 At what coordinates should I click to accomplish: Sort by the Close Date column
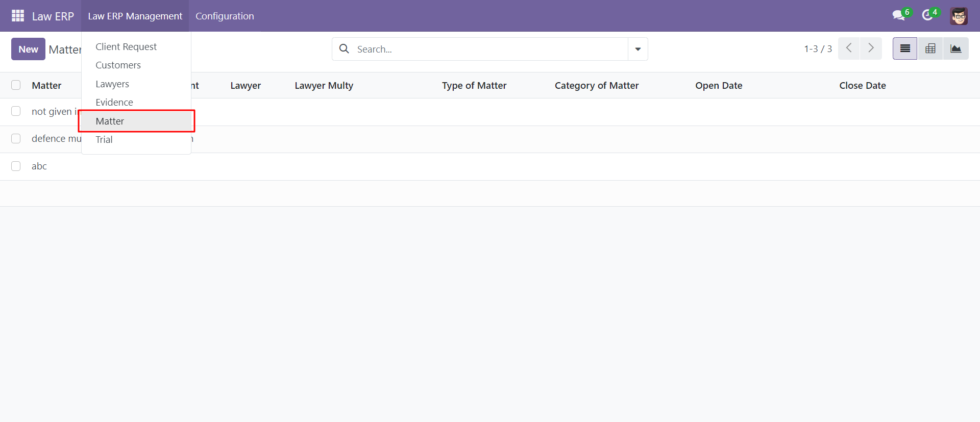pyautogui.click(x=863, y=86)
